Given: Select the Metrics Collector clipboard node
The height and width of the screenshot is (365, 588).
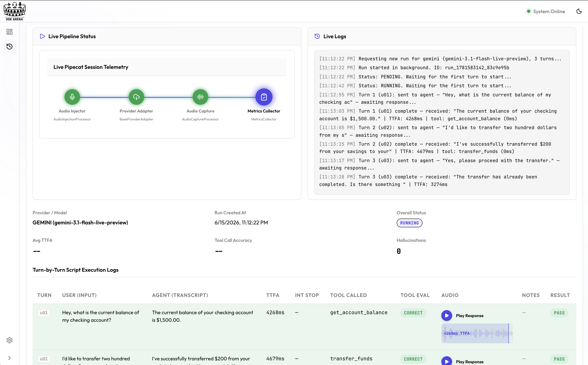Looking at the screenshot, I should tap(264, 97).
